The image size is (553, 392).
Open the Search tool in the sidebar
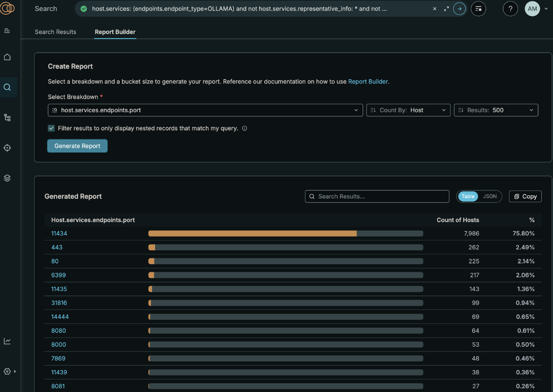click(x=7, y=87)
